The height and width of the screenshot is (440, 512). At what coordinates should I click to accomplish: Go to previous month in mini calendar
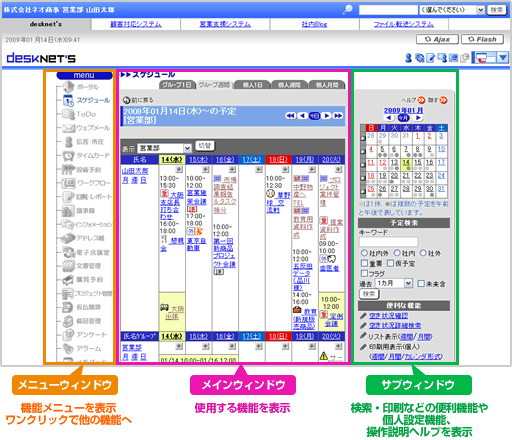(x=389, y=118)
